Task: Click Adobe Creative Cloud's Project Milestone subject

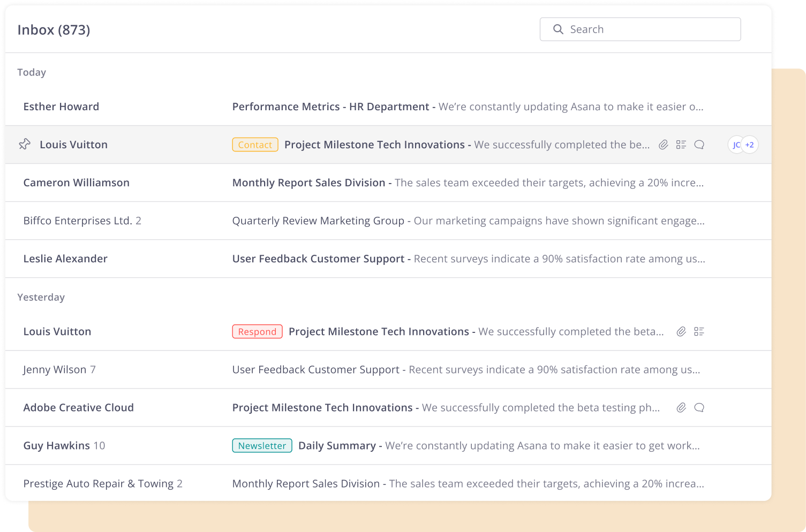Action: (322, 407)
